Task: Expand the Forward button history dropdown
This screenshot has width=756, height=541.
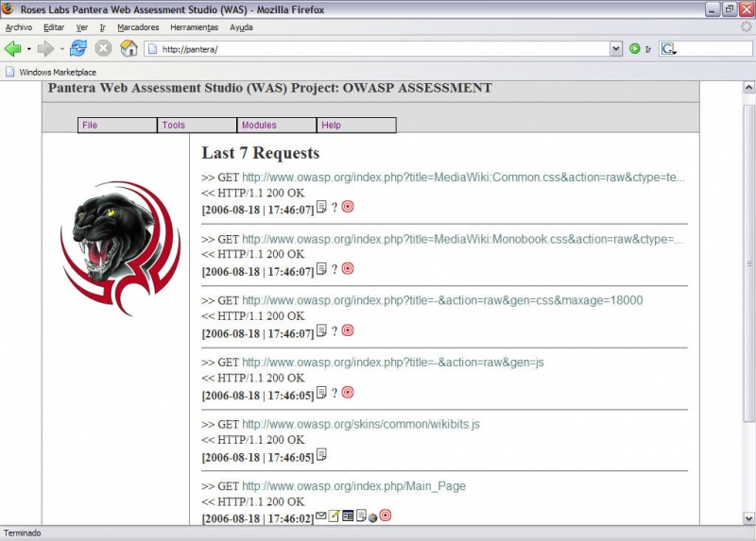Action: point(61,48)
